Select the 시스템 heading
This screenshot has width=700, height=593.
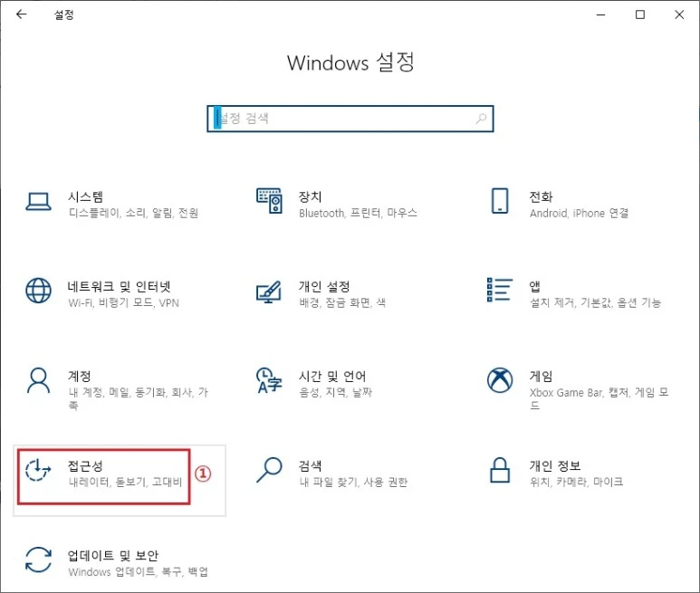click(85, 196)
